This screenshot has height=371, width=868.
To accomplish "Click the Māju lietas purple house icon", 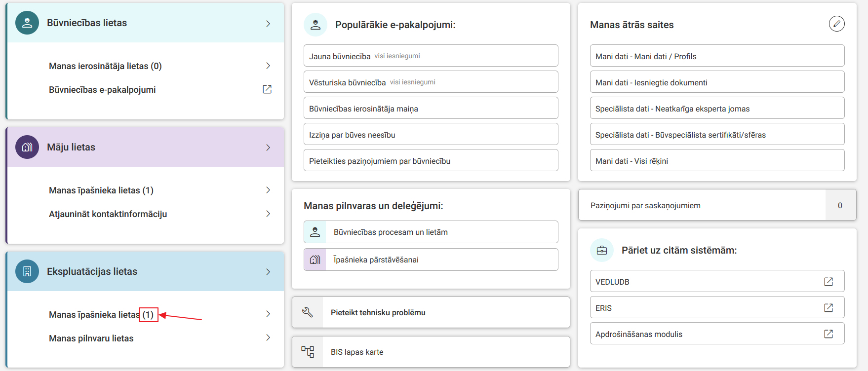I will point(27,147).
